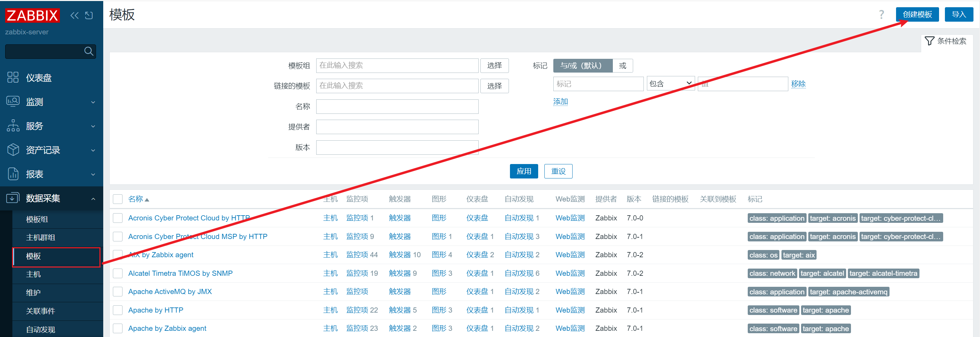The height and width of the screenshot is (337, 980).
Task: Click the target: aix tag
Action: tap(799, 255)
